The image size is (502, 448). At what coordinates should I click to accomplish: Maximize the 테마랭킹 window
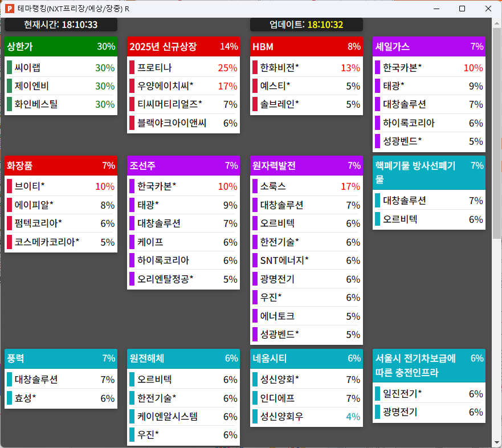[462, 9]
